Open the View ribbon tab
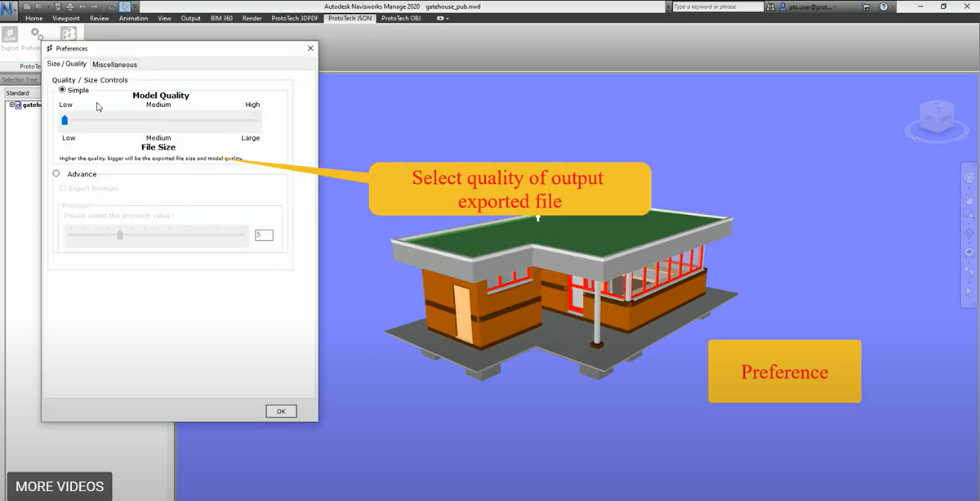 (164, 18)
